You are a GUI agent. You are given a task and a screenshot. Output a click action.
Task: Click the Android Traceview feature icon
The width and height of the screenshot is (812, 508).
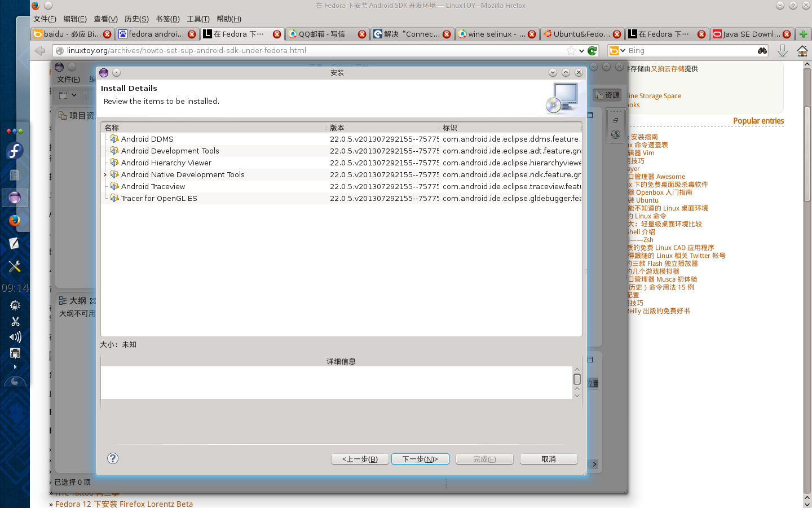(x=114, y=186)
